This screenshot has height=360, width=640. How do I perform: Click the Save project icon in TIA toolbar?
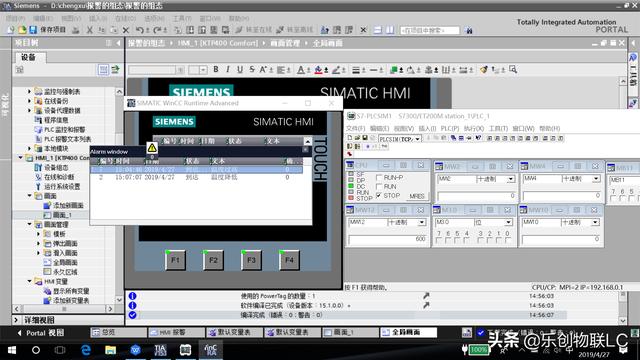point(33,30)
